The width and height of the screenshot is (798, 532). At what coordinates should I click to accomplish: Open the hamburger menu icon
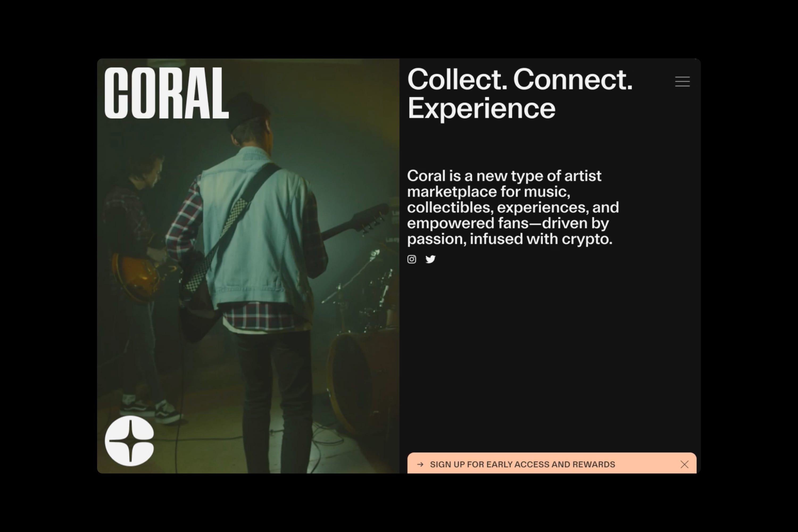tap(682, 81)
